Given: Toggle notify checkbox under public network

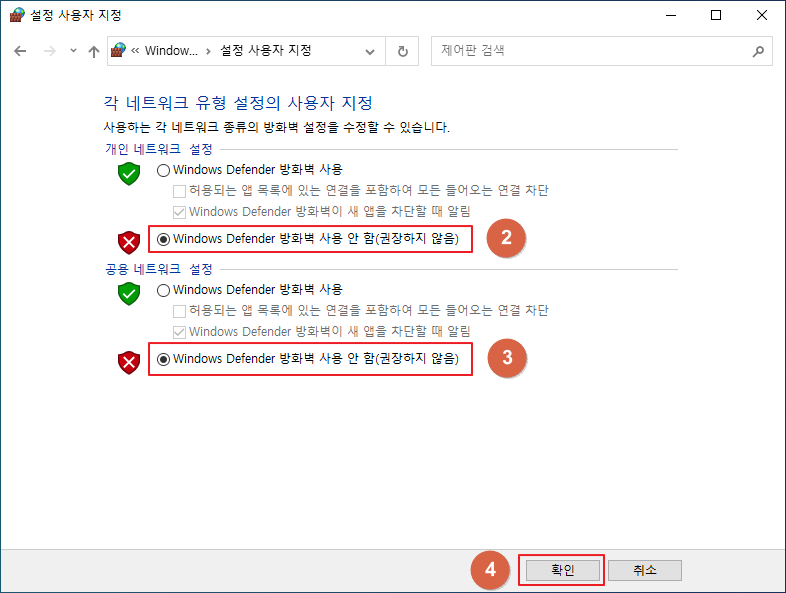Looking at the screenshot, I should coord(179,332).
